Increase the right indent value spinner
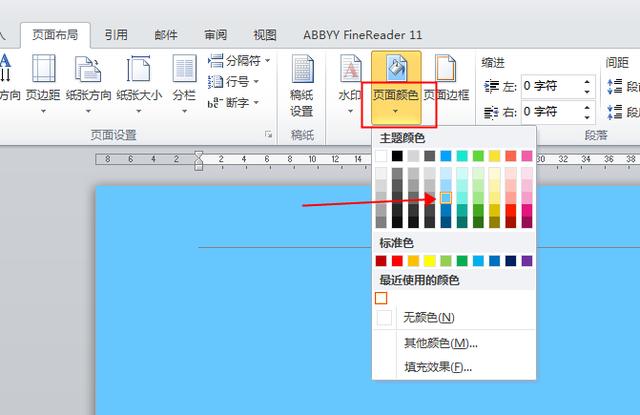The height and width of the screenshot is (415, 640). click(x=587, y=107)
